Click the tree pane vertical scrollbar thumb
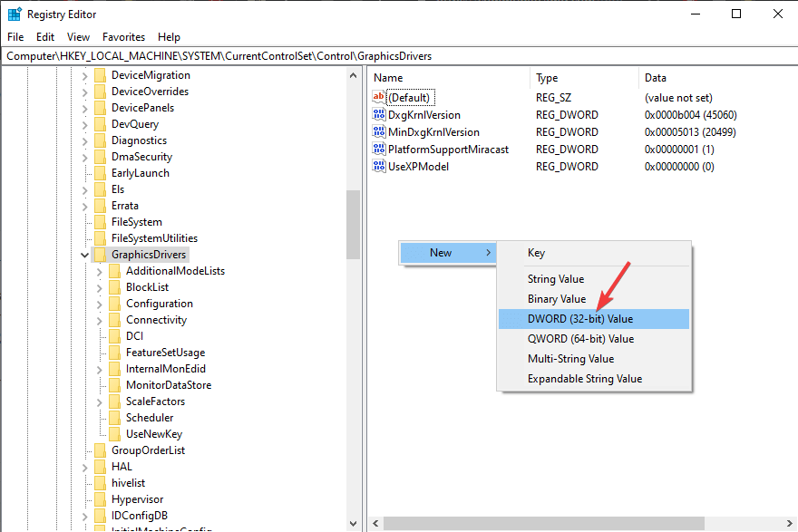Screen dimensions: 798x532 (353, 224)
